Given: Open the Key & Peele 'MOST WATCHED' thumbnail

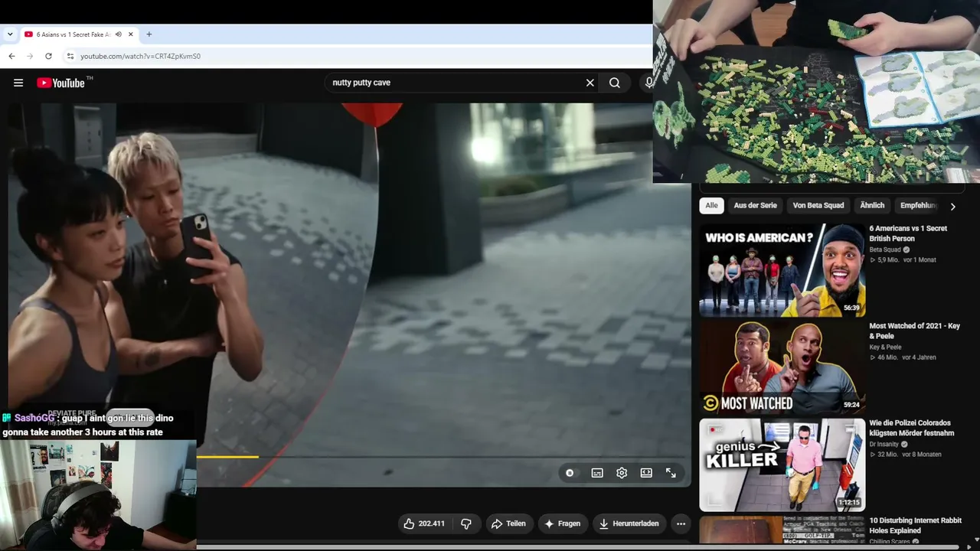Looking at the screenshot, I should [782, 367].
